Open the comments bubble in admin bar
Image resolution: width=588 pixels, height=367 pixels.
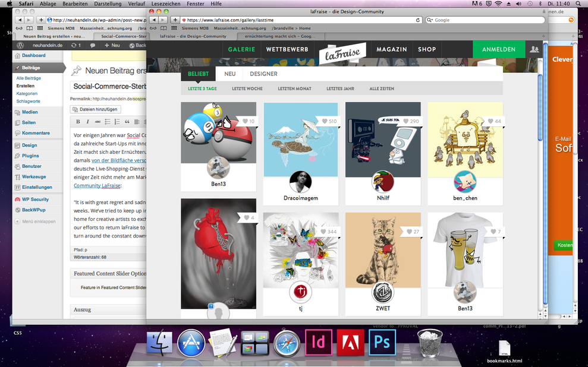[93, 45]
